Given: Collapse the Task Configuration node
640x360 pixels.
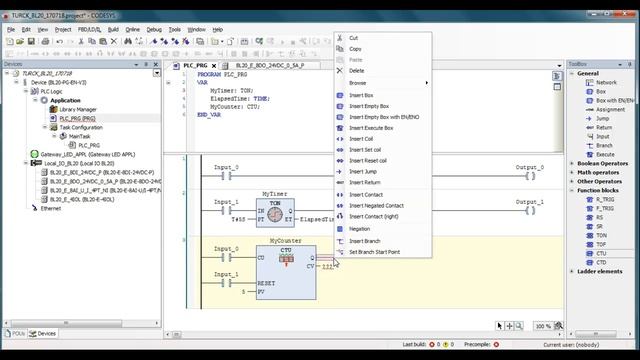Looking at the screenshot, I should tap(44, 127).
